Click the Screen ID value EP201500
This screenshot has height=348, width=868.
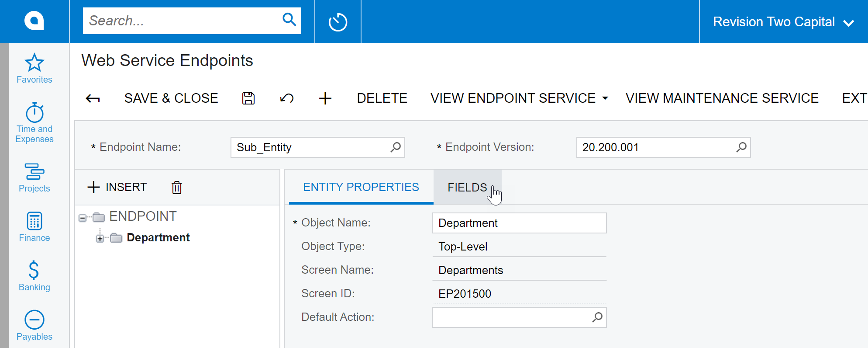[465, 294]
